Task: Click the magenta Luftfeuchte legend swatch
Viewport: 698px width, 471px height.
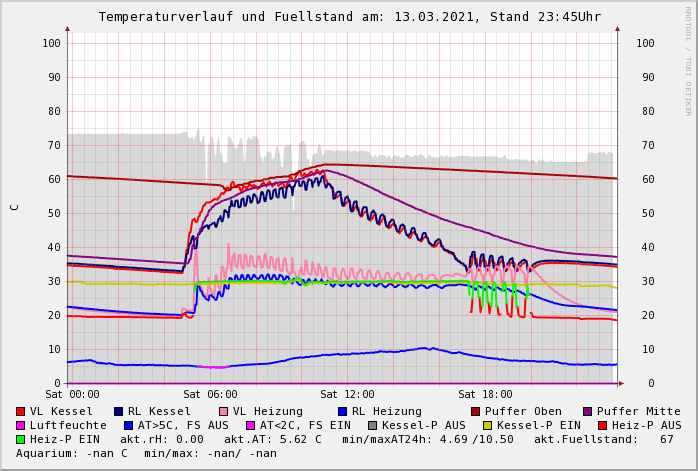Action: [x=21, y=425]
